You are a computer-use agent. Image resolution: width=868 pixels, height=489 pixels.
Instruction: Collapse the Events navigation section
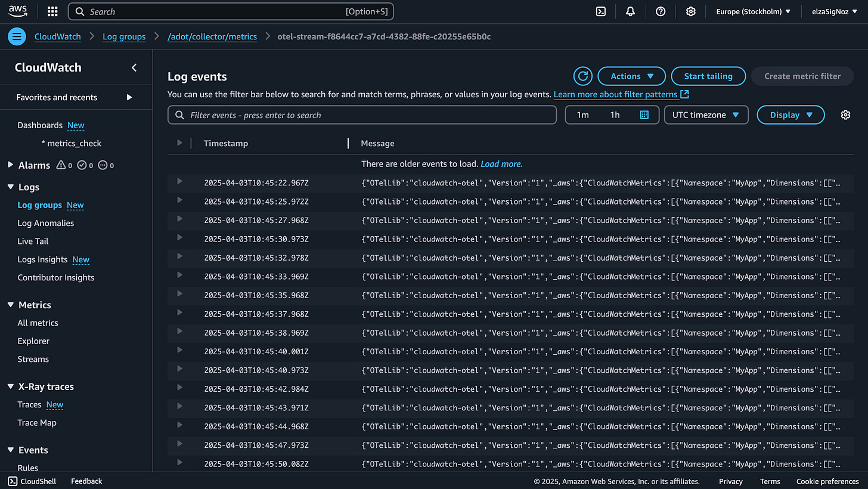tap(10, 450)
